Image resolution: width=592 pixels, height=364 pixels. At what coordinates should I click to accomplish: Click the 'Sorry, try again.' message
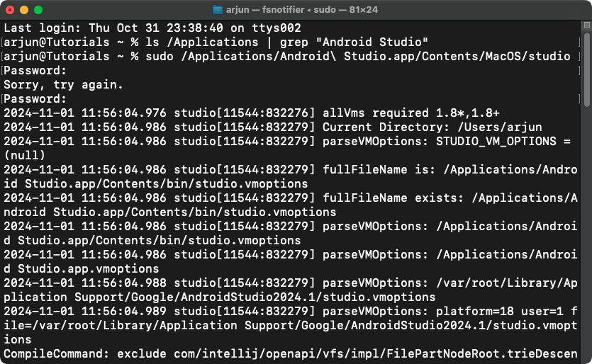63,85
